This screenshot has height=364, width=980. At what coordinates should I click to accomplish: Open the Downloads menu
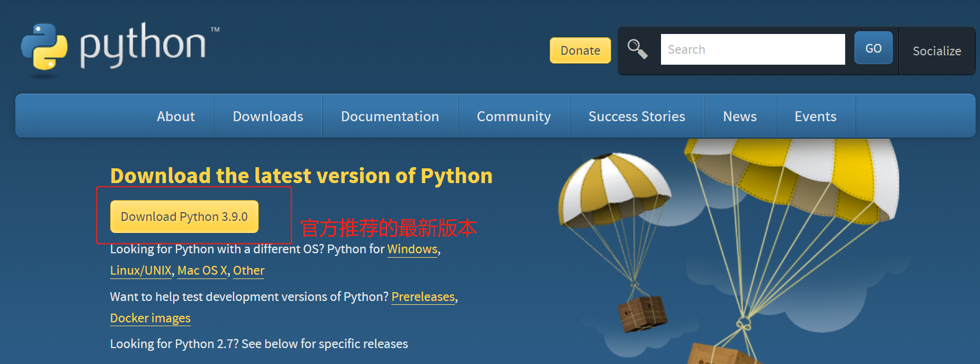coord(268,116)
